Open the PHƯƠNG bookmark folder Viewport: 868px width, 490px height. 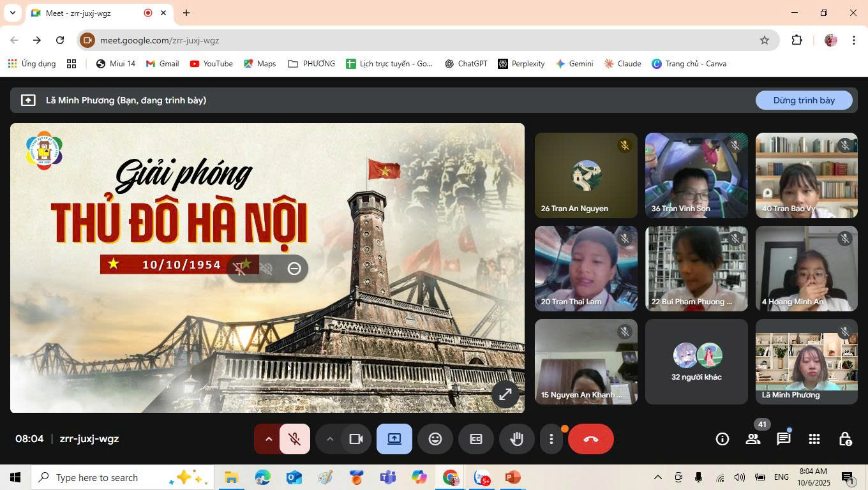tap(311, 64)
